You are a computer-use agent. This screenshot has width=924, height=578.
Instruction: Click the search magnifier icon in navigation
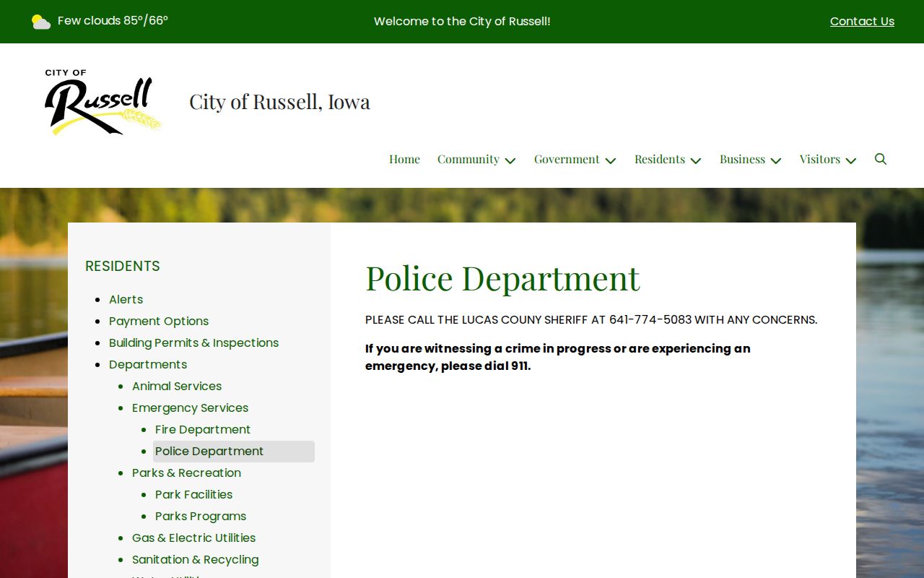tap(881, 159)
